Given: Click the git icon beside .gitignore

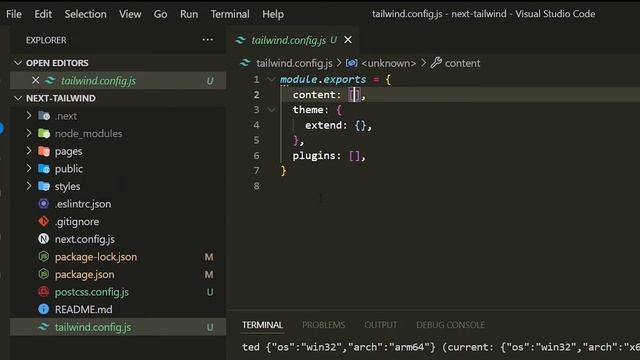Looking at the screenshot, I should tap(44, 221).
